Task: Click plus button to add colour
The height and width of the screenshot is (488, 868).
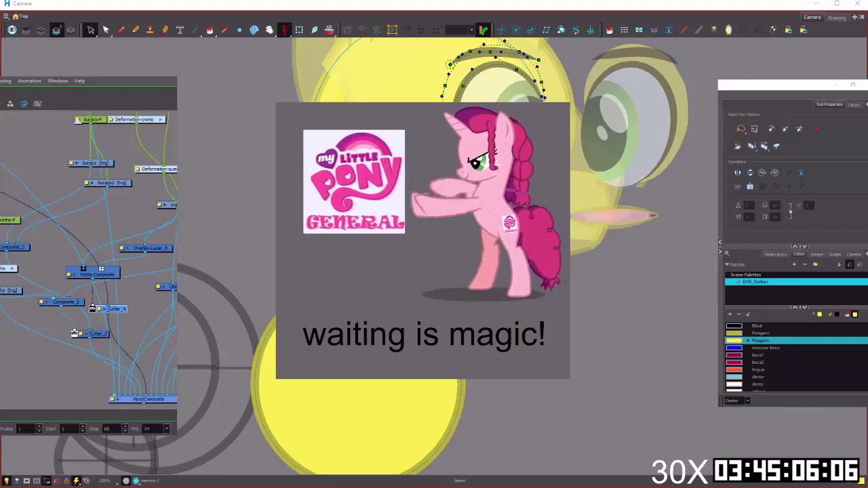Action: click(x=730, y=314)
